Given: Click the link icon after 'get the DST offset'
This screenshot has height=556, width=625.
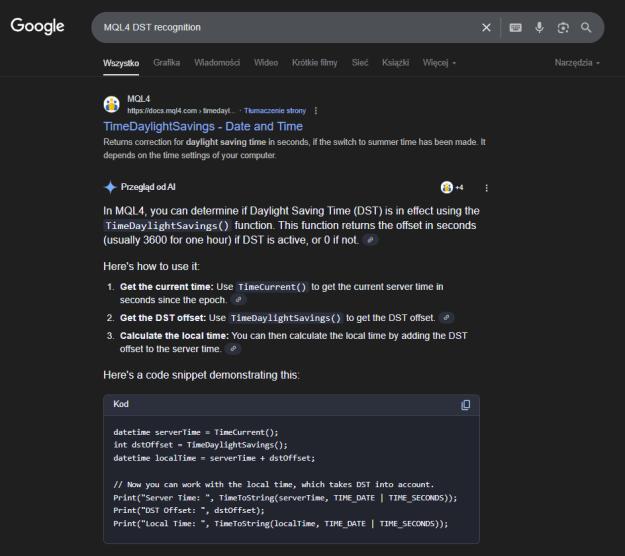Looking at the screenshot, I should pyautogui.click(x=446, y=318).
